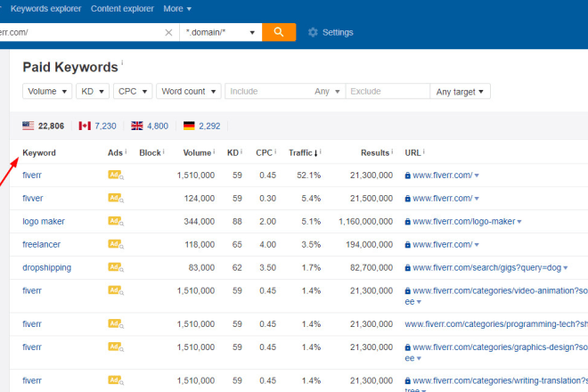Click the Ad icon for freelancer row
This screenshot has width=588, height=392.
(x=116, y=244)
